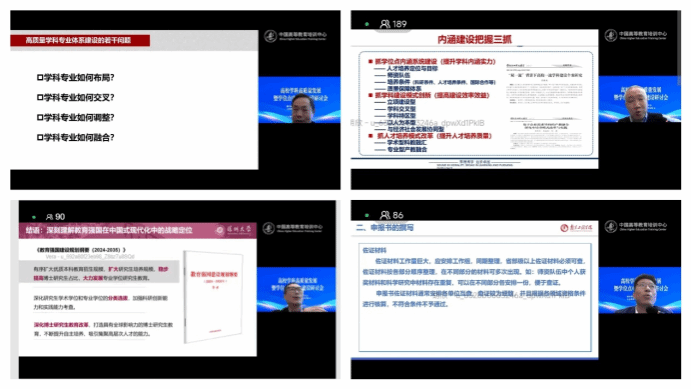The width and height of the screenshot is (692, 390).
Task: Click the 90 viewers people icon
Action: click(49, 217)
